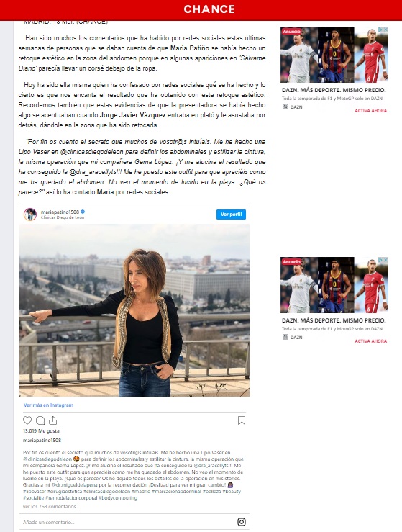The image size is (402, 532).
Task: Click Clínicas Diego de León location
Action: 63,217
